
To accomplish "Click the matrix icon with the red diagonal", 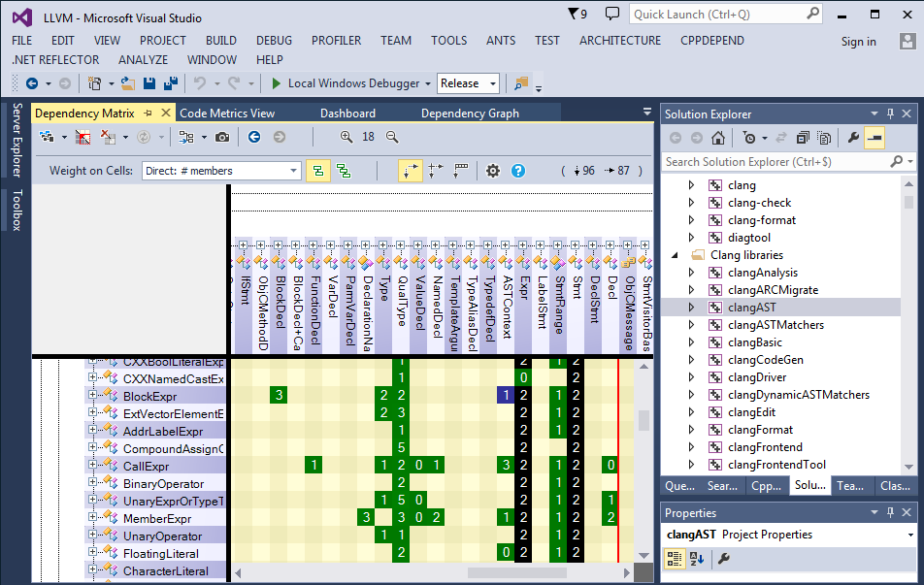I will 83,137.
